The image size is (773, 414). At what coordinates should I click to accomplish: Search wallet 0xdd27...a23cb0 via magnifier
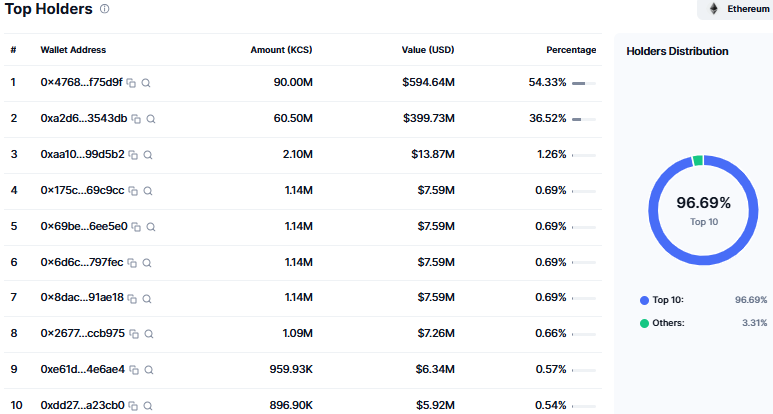click(x=148, y=406)
